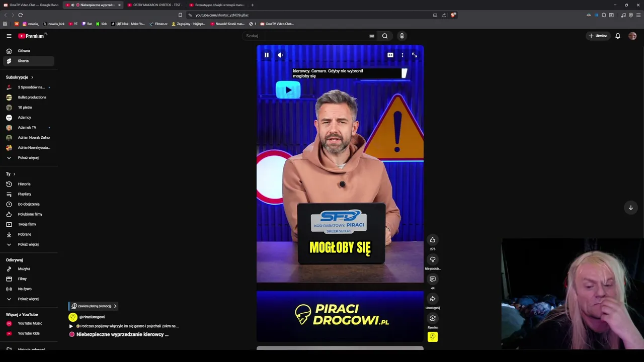Open Muzyka in the Odkrywaj section
Viewport: 644px width, 362px height.
coord(29,269)
